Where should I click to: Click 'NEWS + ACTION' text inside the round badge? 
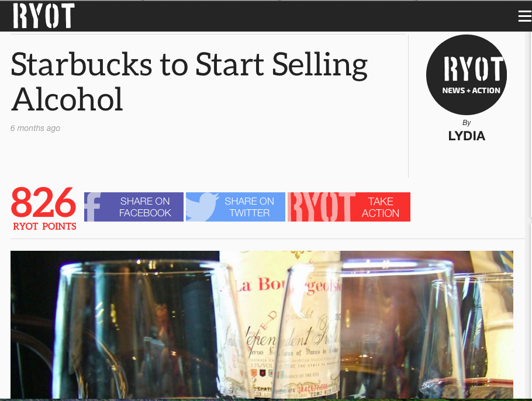(x=471, y=91)
